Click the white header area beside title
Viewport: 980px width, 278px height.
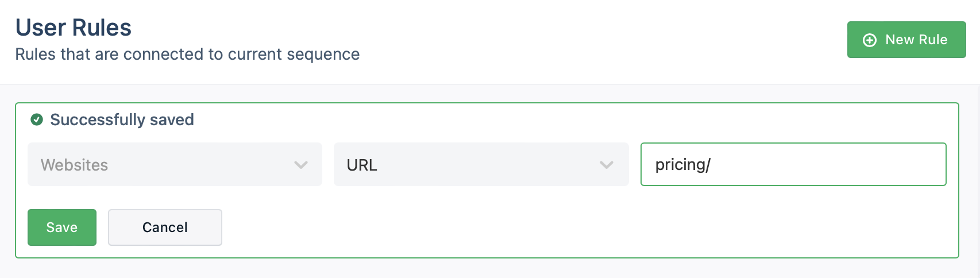click(574, 40)
